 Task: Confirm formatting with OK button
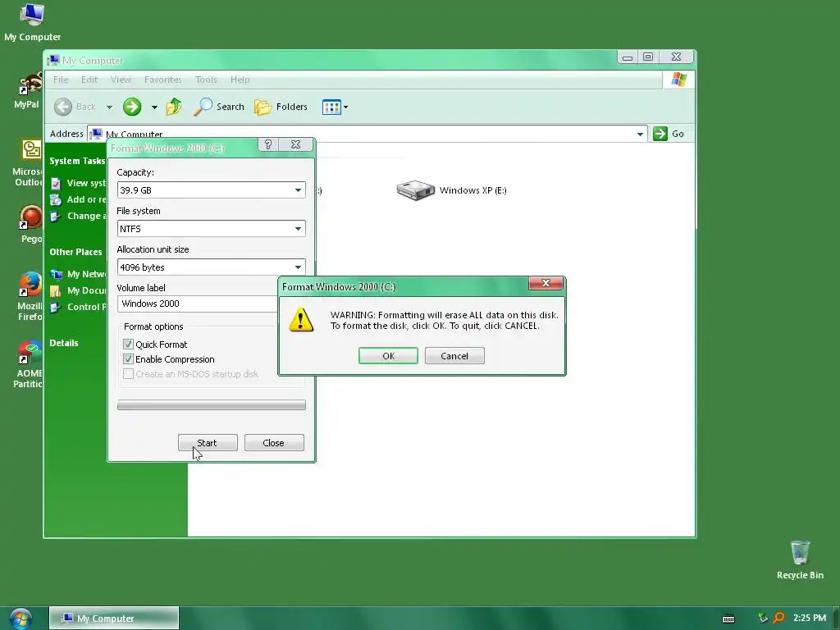point(388,356)
